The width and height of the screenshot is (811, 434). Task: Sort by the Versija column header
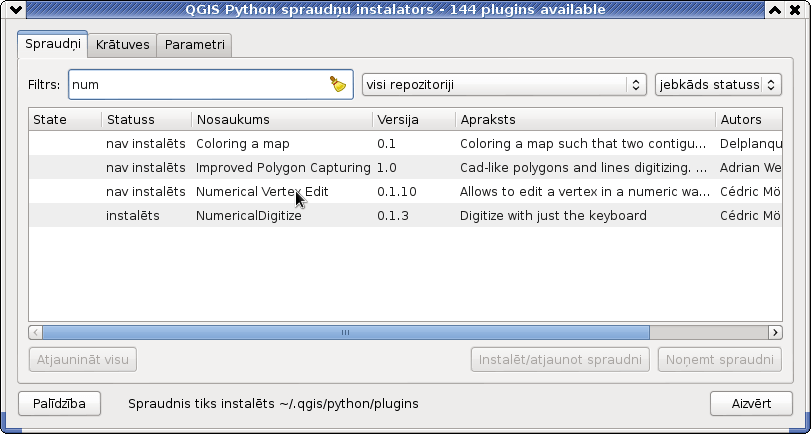pyautogui.click(x=414, y=119)
